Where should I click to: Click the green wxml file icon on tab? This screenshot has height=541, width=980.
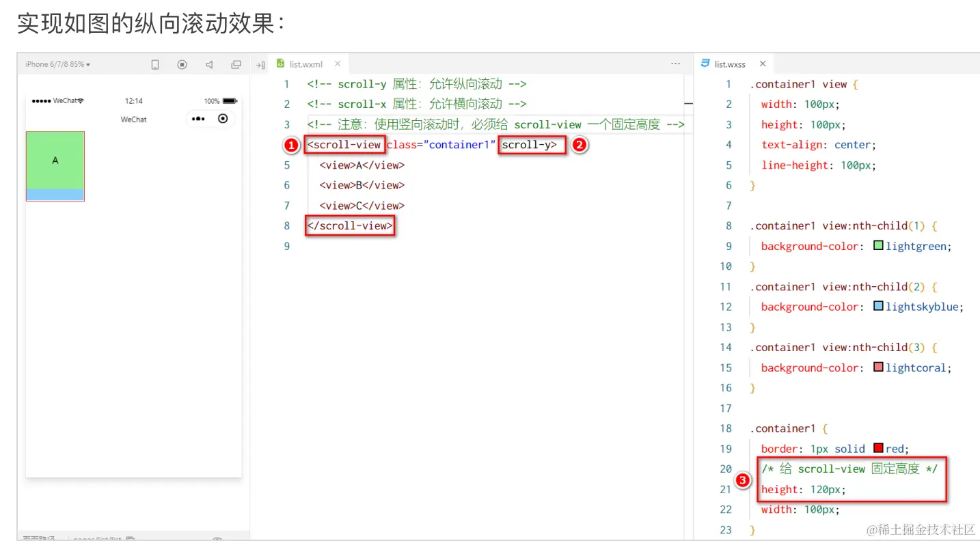(x=280, y=64)
